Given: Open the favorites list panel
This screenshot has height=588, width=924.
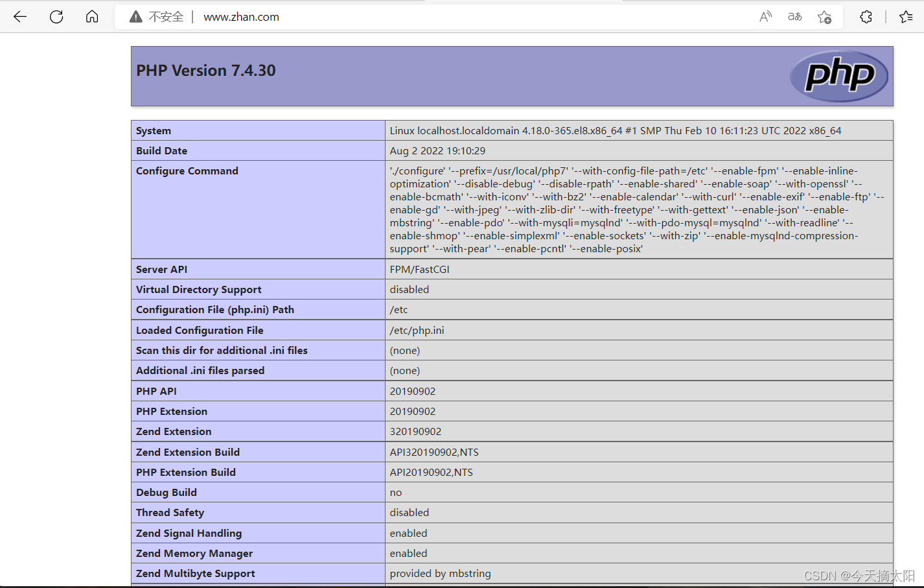Looking at the screenshot, I should point(906,17).
